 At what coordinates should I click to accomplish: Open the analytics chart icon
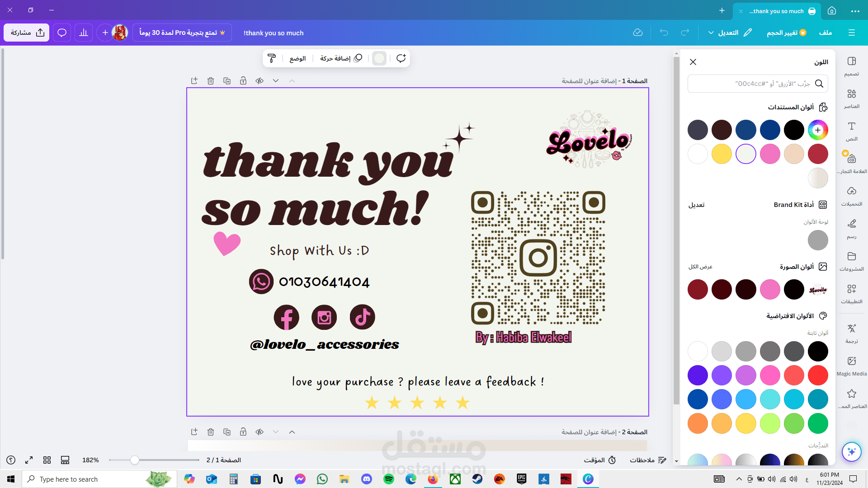[84, 33]
